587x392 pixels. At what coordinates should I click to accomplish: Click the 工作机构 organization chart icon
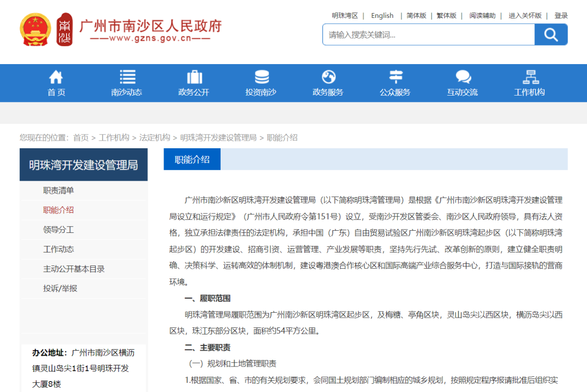click(x=530, y=77)
